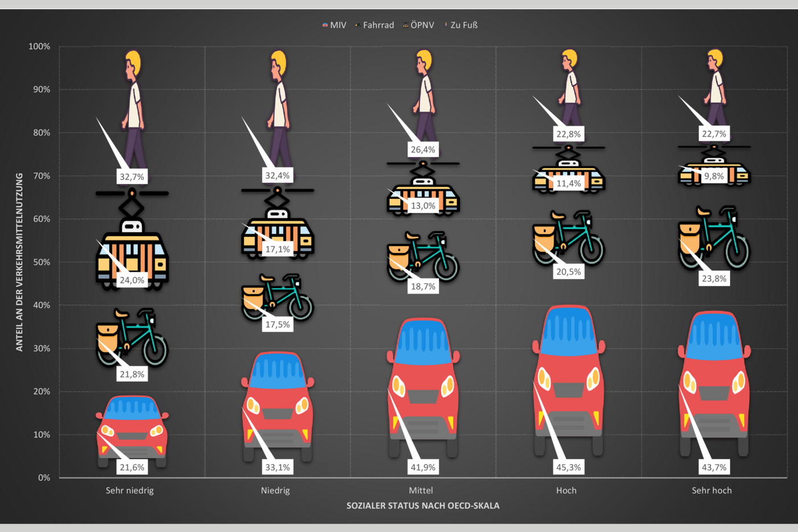Click the 24,0% data label
This screenshot has width=798, height=532.
(132, 280)
